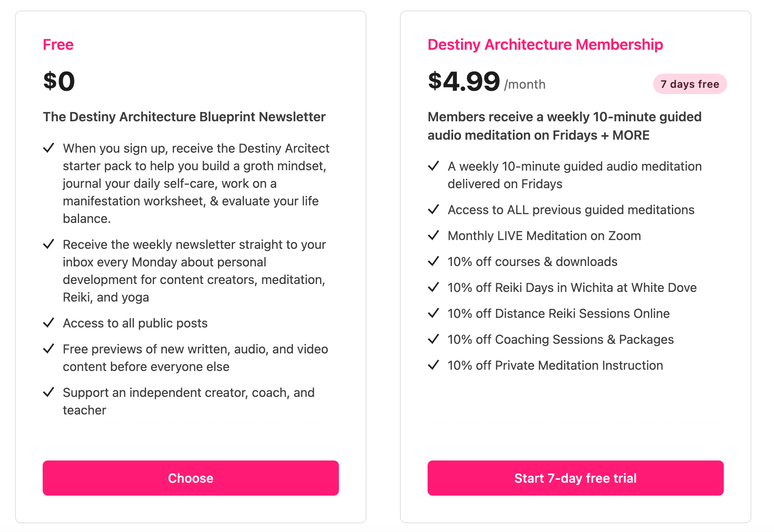
Task: Click checkmark beside Destiny Arcitect starter pack
Action: (49, 148)
